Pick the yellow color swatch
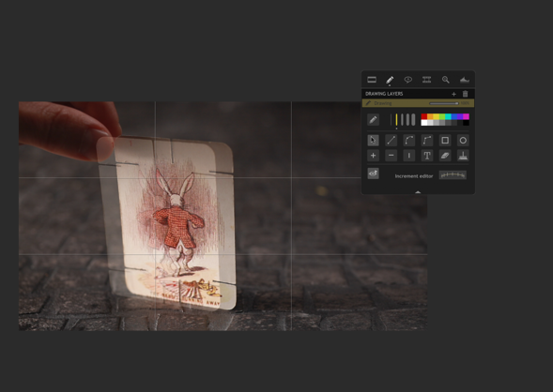Image resolution: width=553 pixels, height=392 pixels. (436, 116)
